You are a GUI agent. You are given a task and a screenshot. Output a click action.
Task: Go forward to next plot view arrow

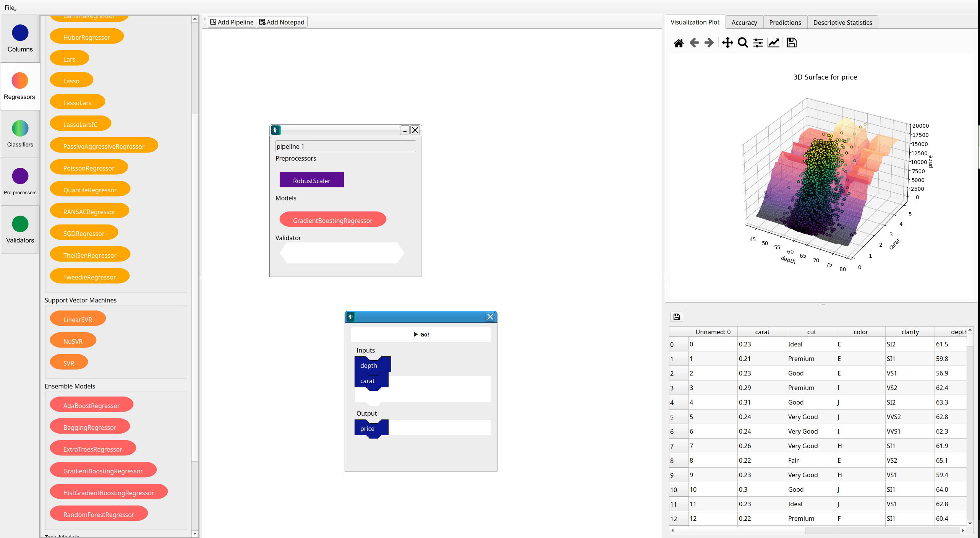click(x=709, y=43)
